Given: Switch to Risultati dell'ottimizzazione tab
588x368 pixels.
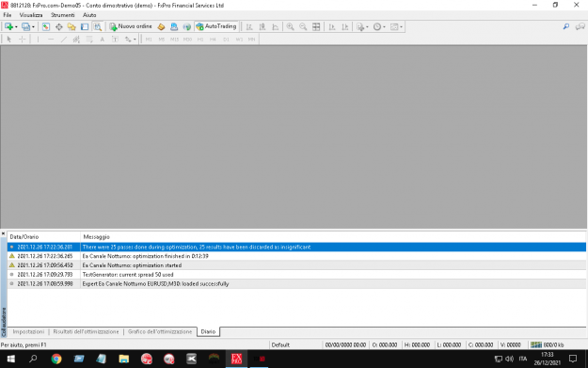Looking at the screenshot, I should click(x=86, y=331).
